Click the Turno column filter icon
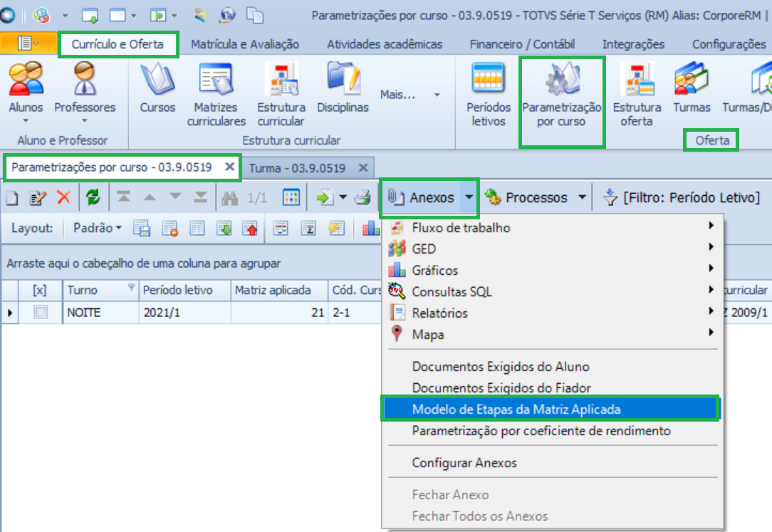 (x=132, y=287)
